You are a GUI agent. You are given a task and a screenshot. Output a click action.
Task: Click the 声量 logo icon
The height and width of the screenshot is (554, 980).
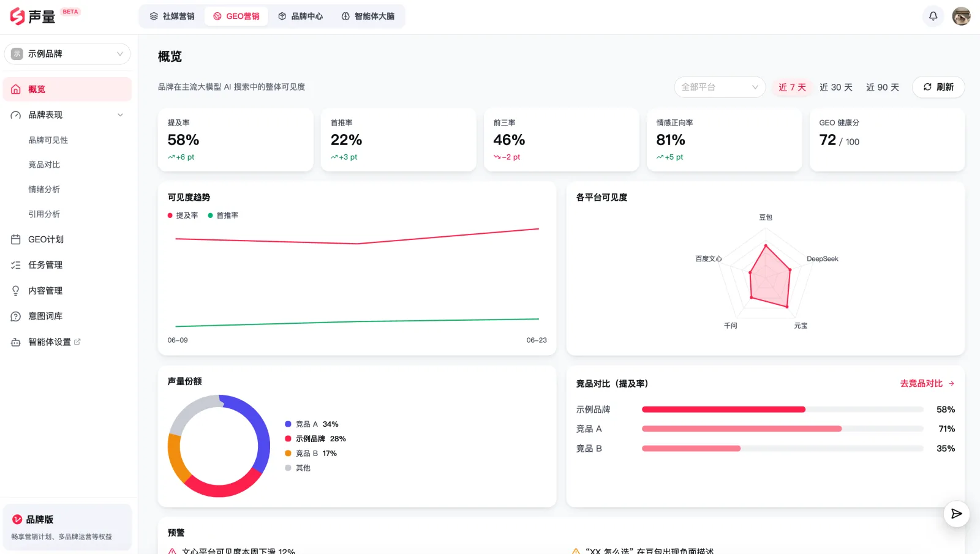(x=17, y=17)
